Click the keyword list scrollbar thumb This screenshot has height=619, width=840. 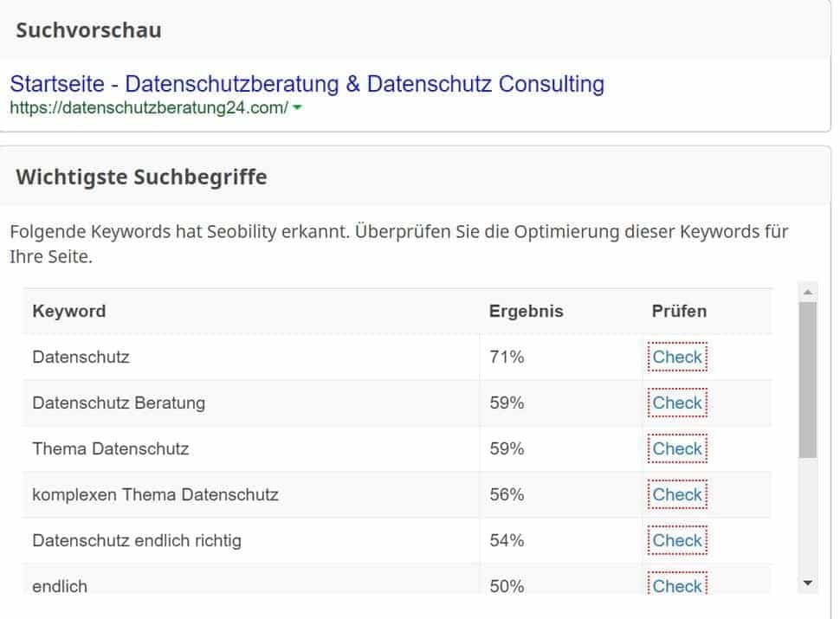pyautogui.click(x=807, y=379)
